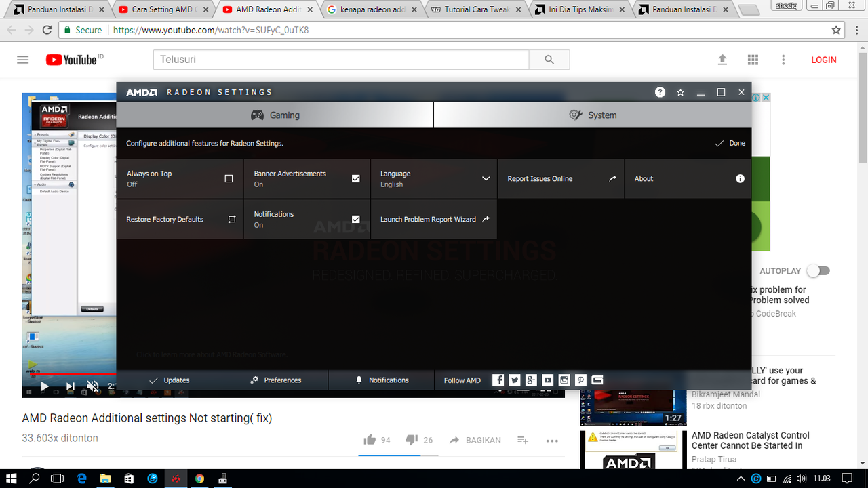Click YouTube search magnifier button
Image resolution: width=868 pixels, height=488 pixels.
pos(549,60)
